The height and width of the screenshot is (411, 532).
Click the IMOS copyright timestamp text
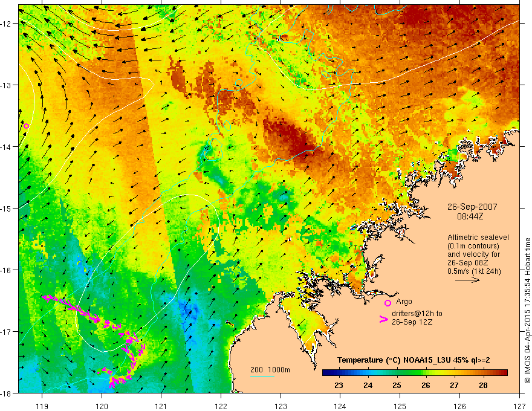527,311
